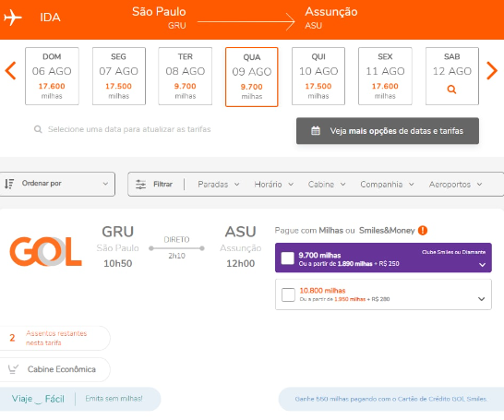Open the Paradas filter dropdown

coord(219,185)
